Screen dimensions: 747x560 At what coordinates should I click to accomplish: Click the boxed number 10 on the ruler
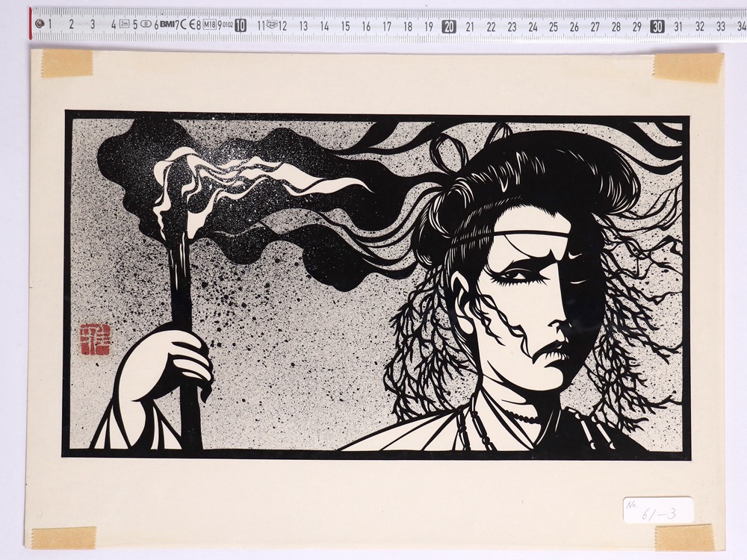coord(241,25)
